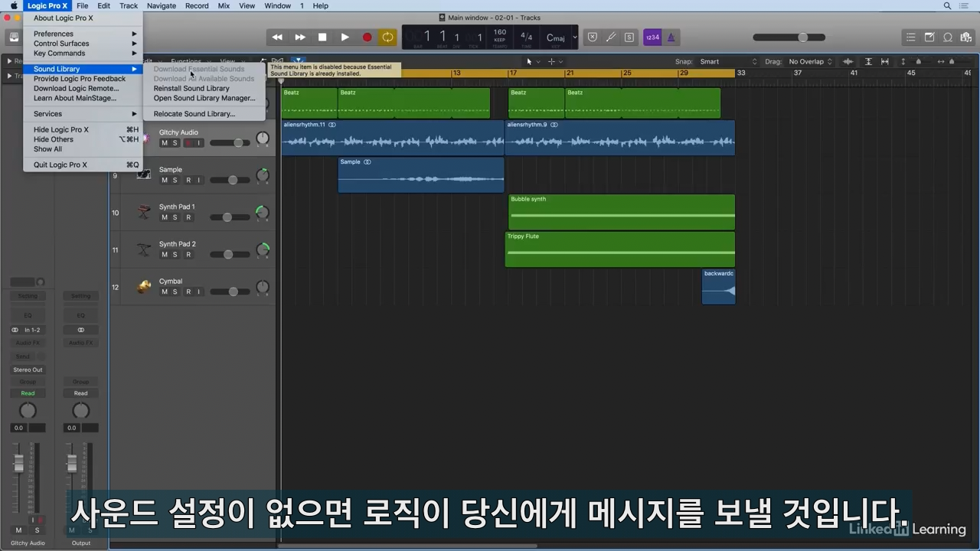Click the Replace mode icon in toolbar
The image size is (980, 551).
click(x=592, y=37)
